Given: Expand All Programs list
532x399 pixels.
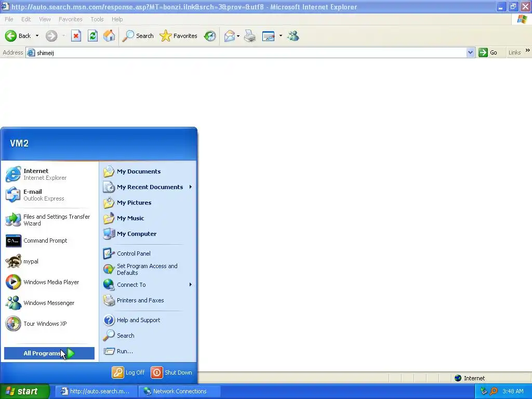Looking at the screenshot, I should (49, 353).
